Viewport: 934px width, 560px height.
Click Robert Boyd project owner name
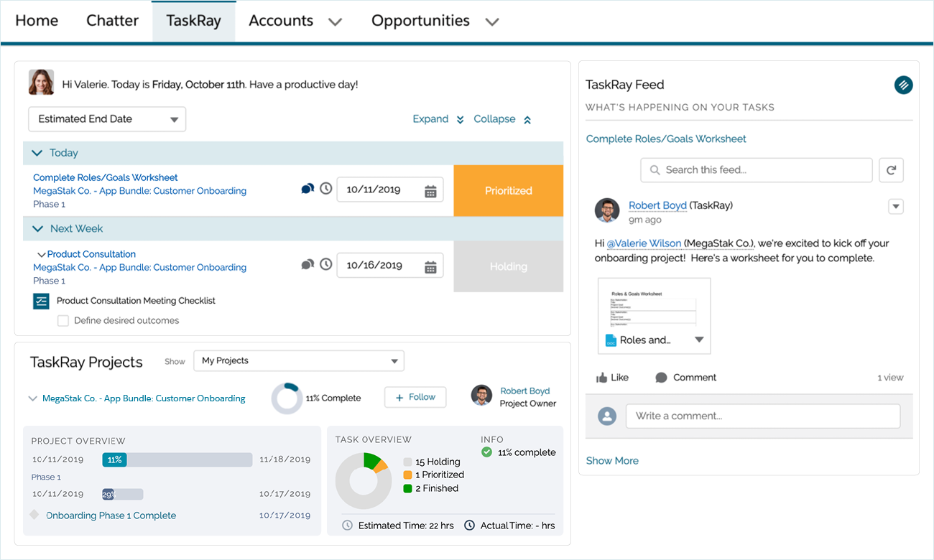(525, 391)
